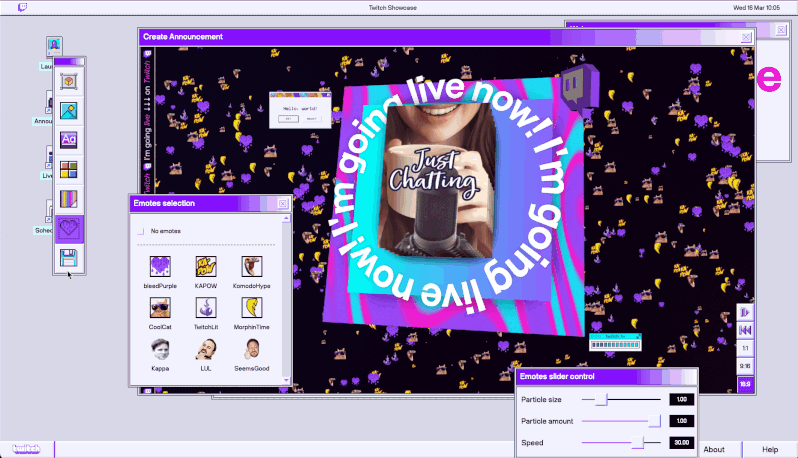Screen dimensions: 798x458
Task: Select the Aa text tool
Action: [69, 140]
